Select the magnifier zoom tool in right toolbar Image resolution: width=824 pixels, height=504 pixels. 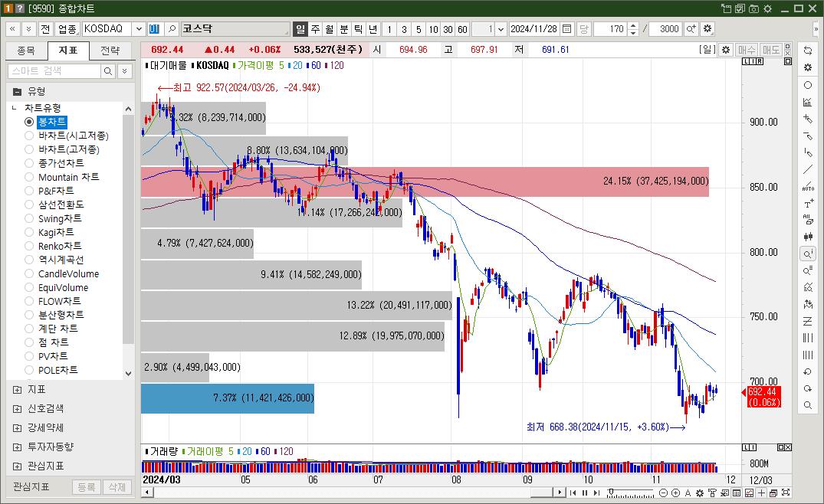[x=808, y=405]
